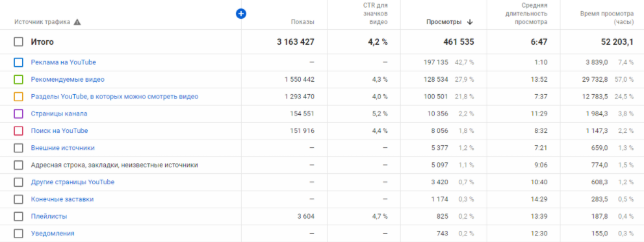Open Разделы YouTube, в которых можно смотреть видео

pyautogui.click(x=114, y=97)
